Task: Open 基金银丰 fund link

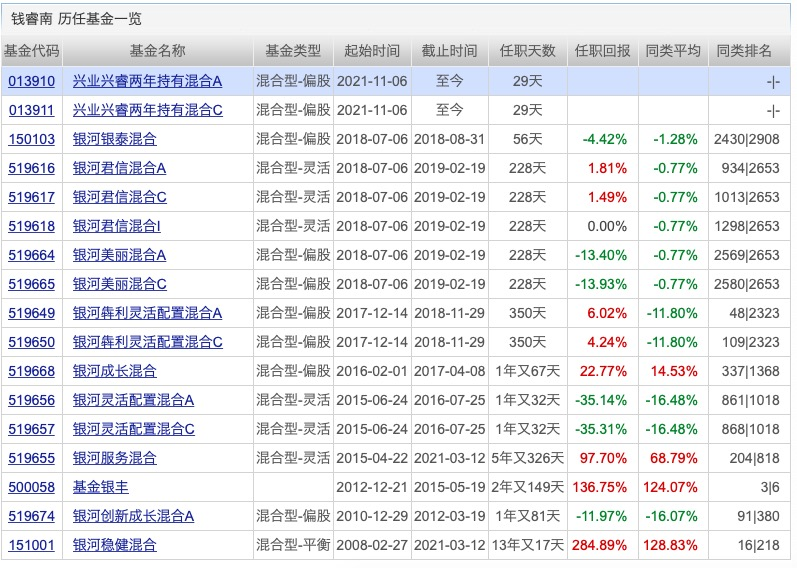Action: (x=101, y=487)
